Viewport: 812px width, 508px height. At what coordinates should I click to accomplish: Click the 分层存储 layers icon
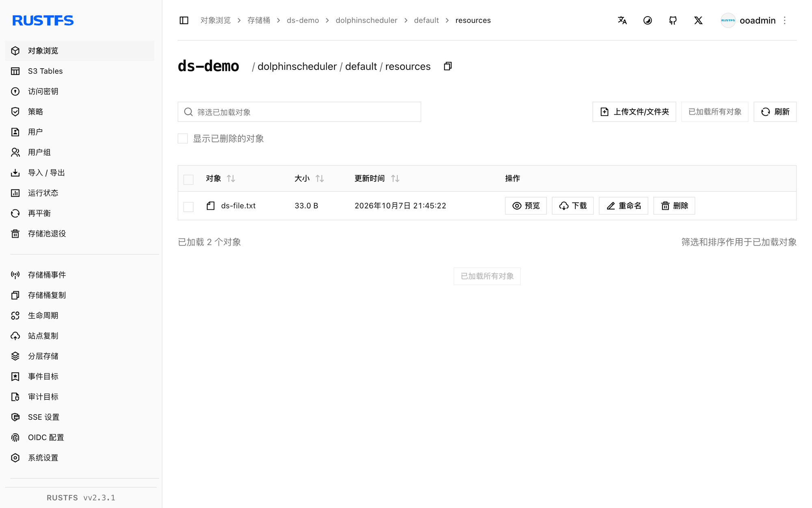tap(15, 356)
